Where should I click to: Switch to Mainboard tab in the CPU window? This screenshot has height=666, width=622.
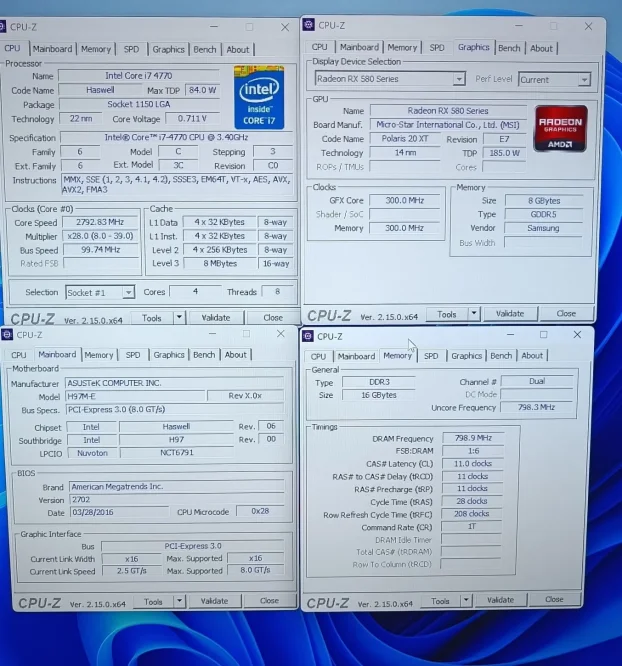point(53,49)
